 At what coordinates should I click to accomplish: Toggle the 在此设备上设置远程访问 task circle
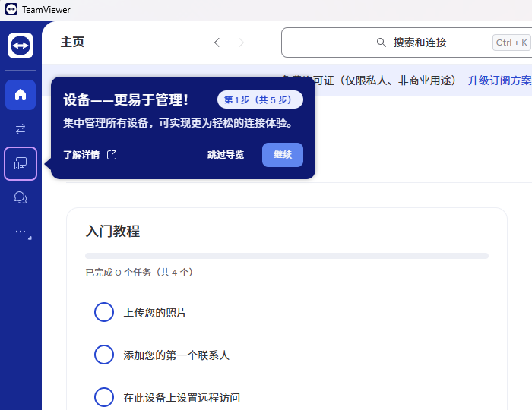click(x=104, y=397)
